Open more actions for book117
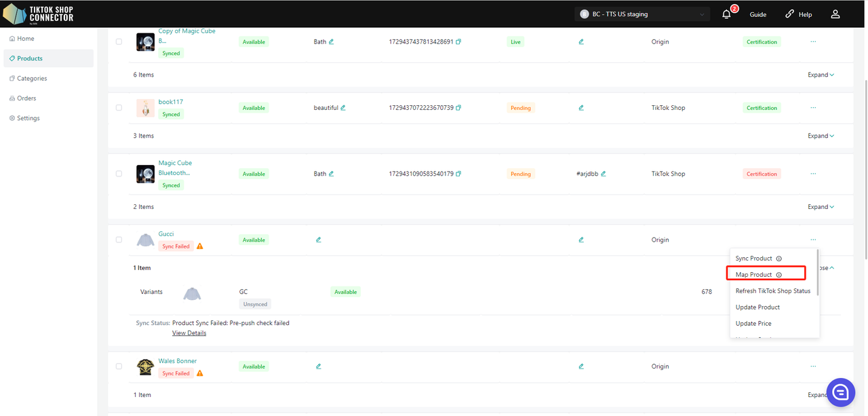The width and height of the screenshot is (868, 416). pos(813,108)
